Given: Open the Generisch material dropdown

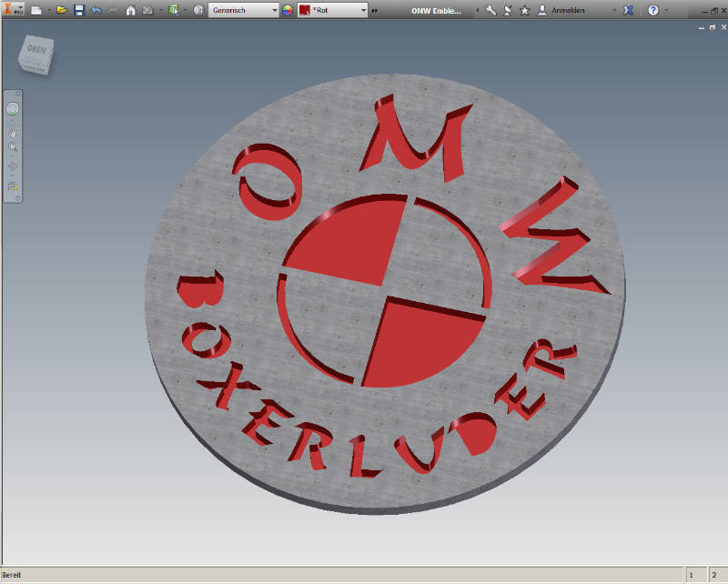Looking at the screenshot, I should point(243,10).
